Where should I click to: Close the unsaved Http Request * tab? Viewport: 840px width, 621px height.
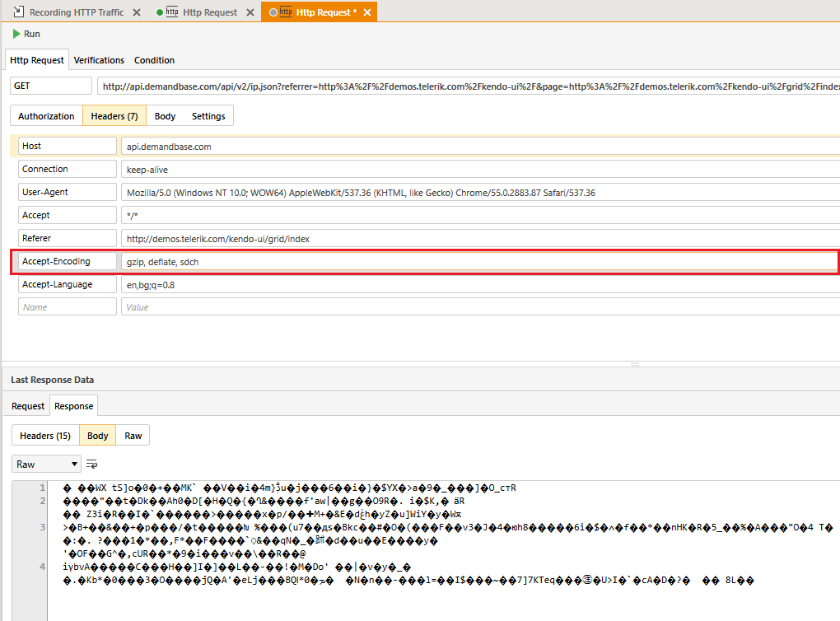coord(367,12)
